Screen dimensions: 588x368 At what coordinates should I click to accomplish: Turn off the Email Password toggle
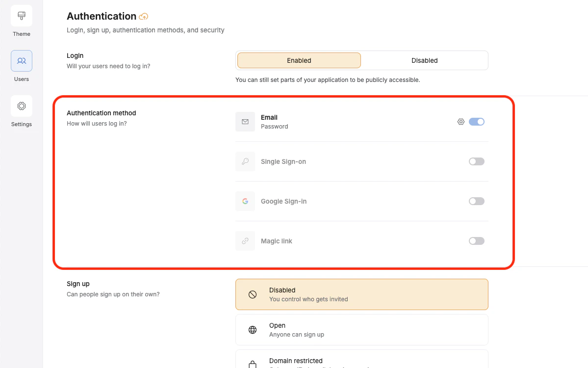pyautogui.click(x=477, y=122)
